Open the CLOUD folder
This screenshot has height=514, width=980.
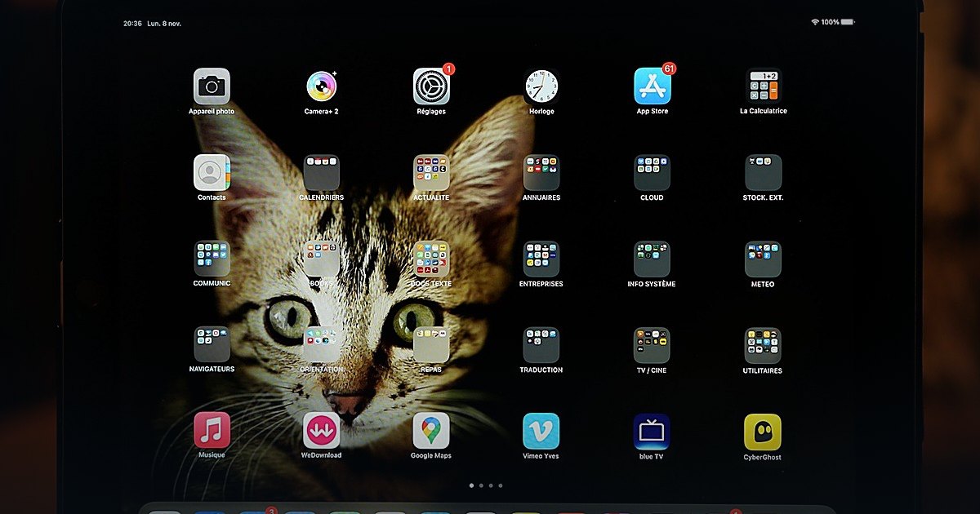[x=652, y=173]
